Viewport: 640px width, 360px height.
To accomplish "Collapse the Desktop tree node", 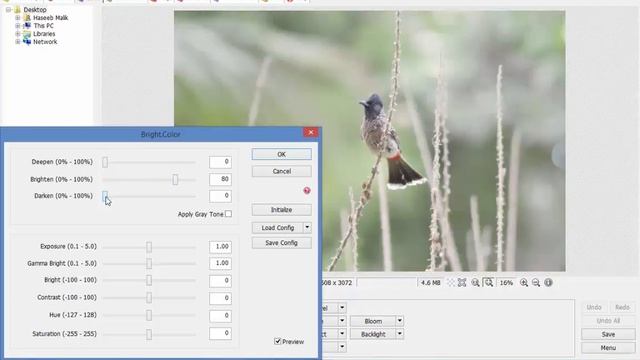I will (x=8, y=9).
